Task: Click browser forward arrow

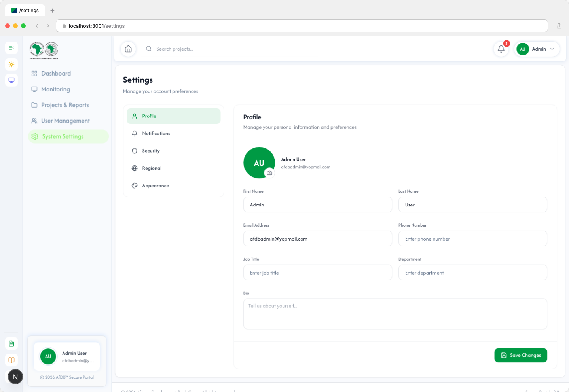Action: (48, 26)
